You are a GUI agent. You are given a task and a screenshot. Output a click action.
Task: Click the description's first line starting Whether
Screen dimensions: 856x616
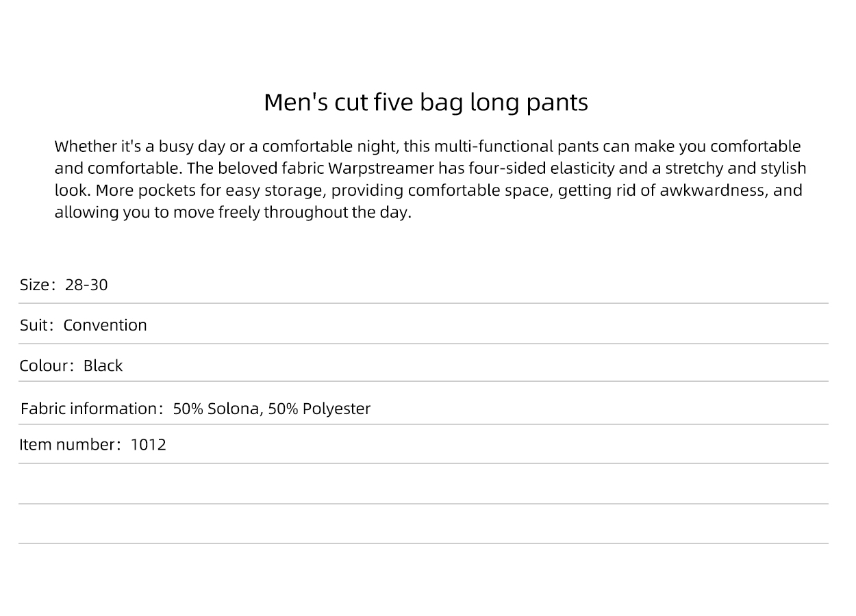(427, 146)
